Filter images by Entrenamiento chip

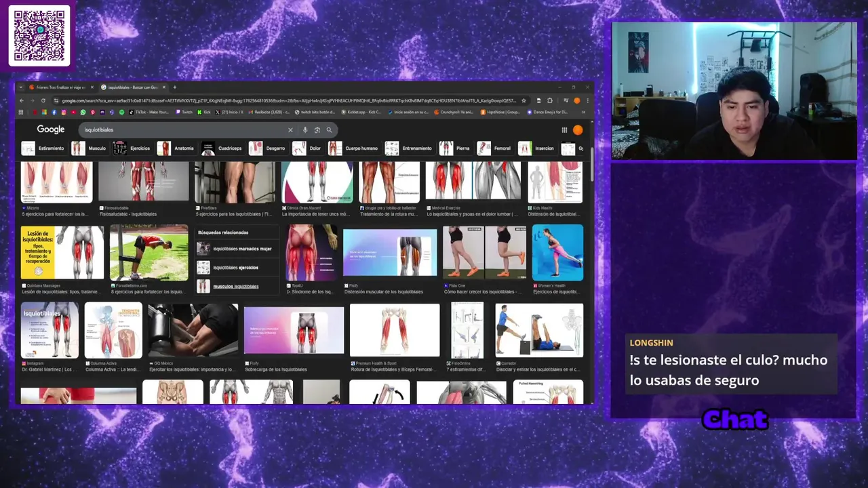point(409,148)
